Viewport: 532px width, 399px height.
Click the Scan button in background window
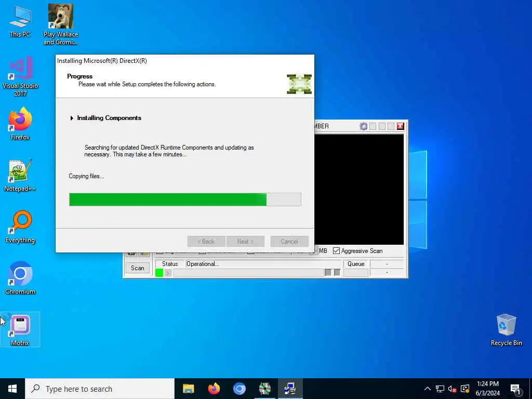137,268
